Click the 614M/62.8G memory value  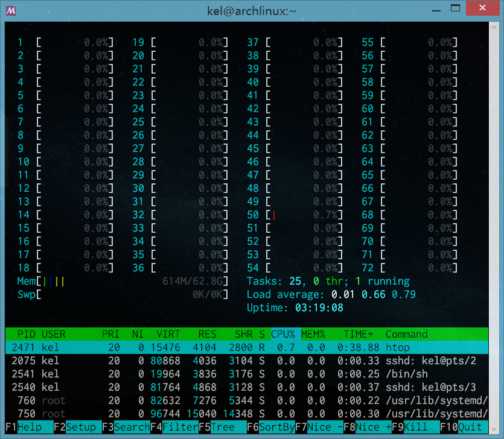click(x=192, y=282)
